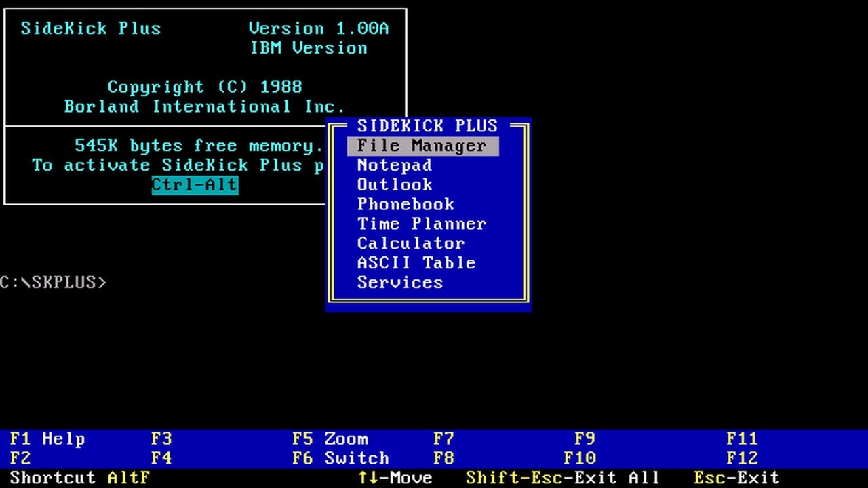Select ASCII Table in the menu
868x488 pixels.
416,264
